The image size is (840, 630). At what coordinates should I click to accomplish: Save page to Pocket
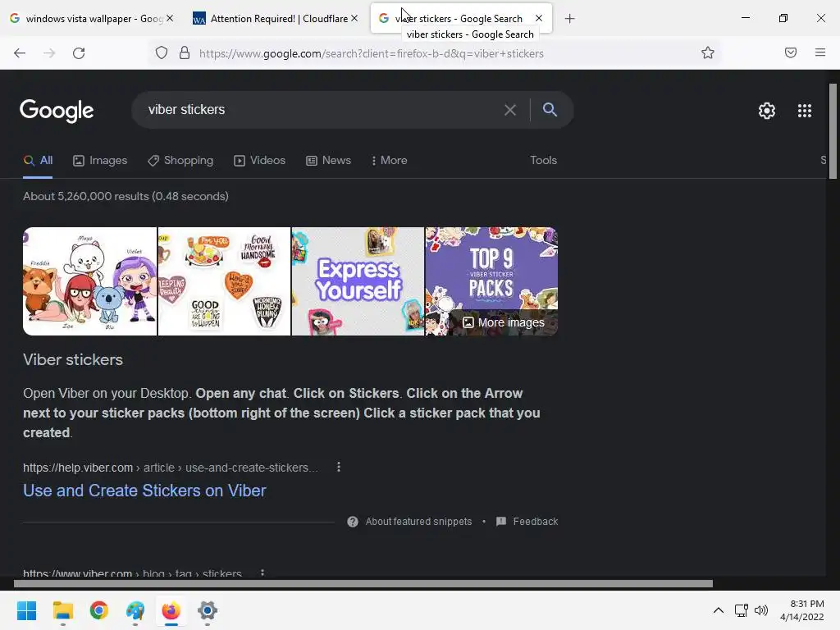point(791,52)
